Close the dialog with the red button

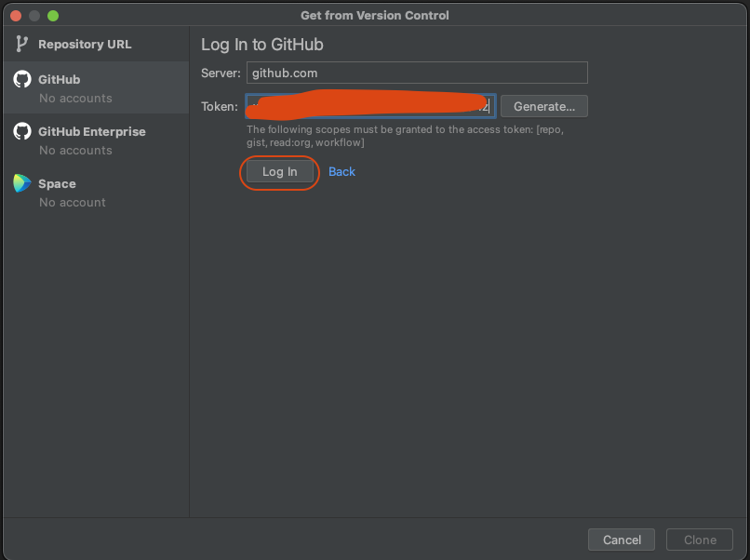coord(16,16)
